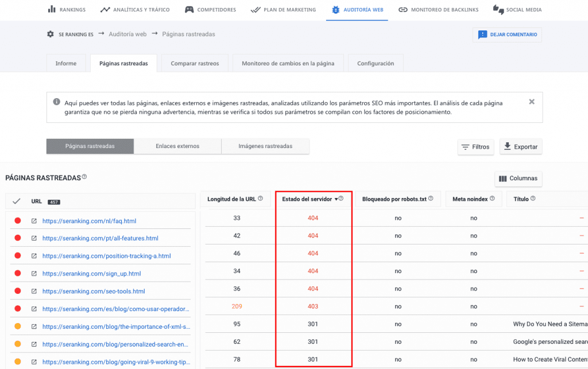Open the seo-tools.html URL link
The image size is (588, 369).
point(94,291)
